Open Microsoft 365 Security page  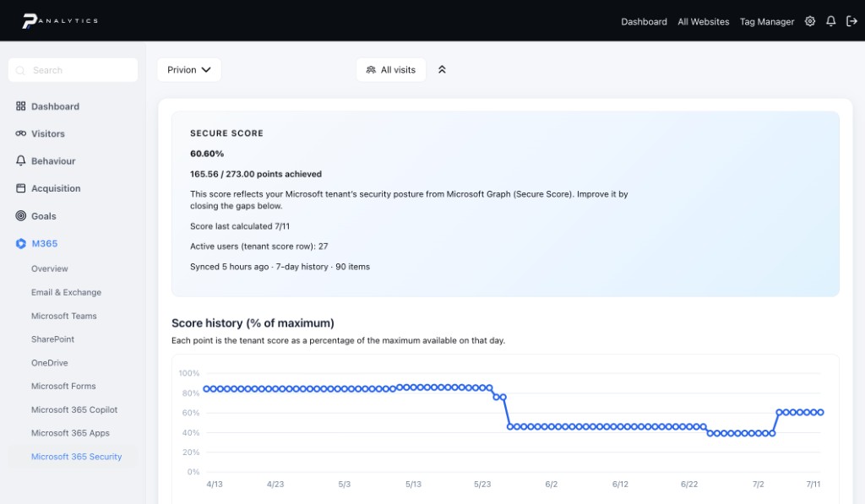click(x=76, y=457)
